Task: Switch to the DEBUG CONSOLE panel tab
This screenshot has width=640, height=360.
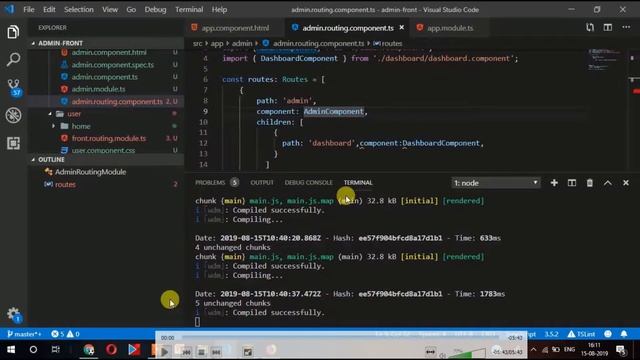Action: pos(309,182)
